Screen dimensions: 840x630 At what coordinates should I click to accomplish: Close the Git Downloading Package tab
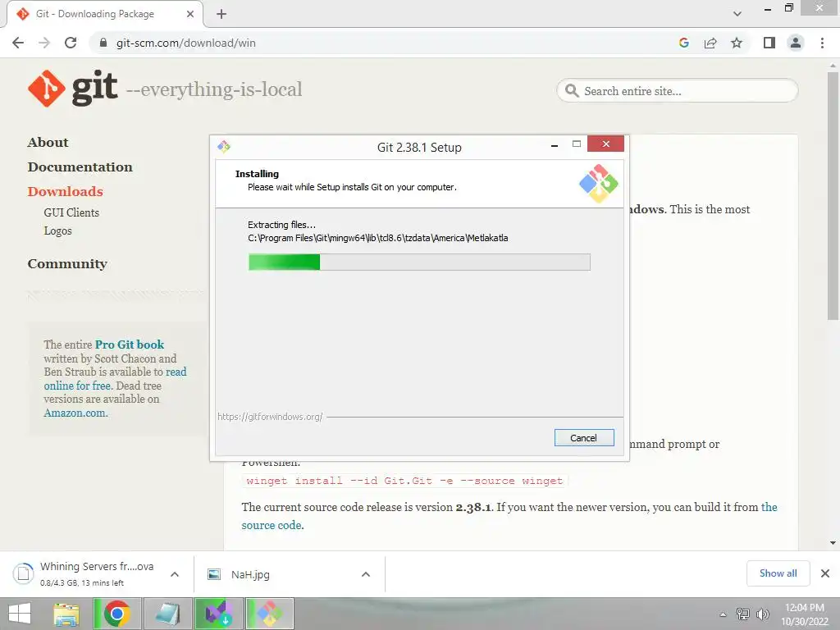(x=190, y=14)
